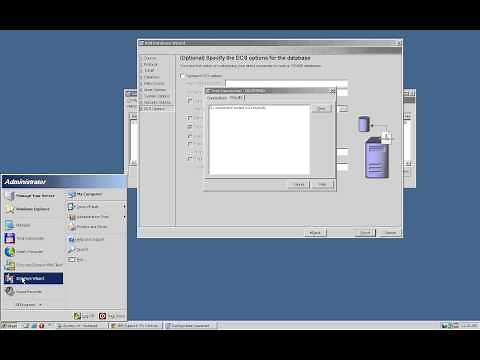The image size is (480, 360).
Task: Click the large server illustration in the wizard
Action: 377,158
